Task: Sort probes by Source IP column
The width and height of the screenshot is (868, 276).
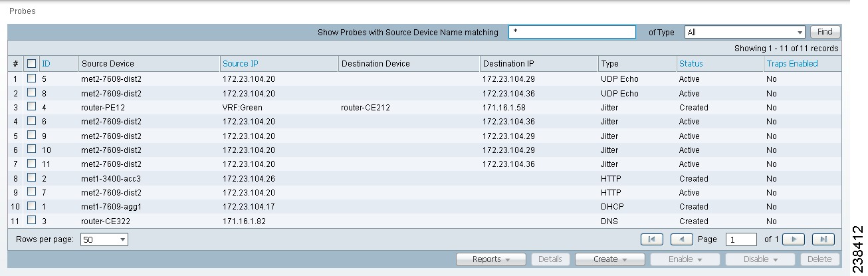Action: tap(241, 64)
